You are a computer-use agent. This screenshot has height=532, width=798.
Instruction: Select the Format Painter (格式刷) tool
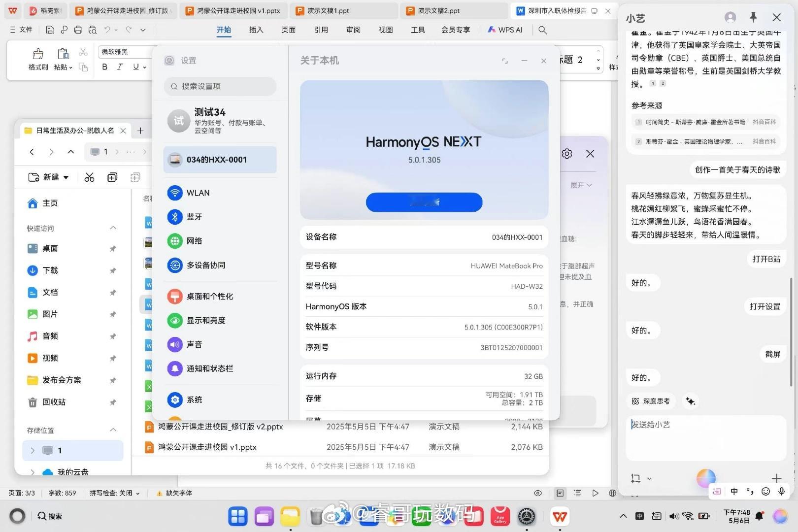pyautogui.click(x=38, y=59)
